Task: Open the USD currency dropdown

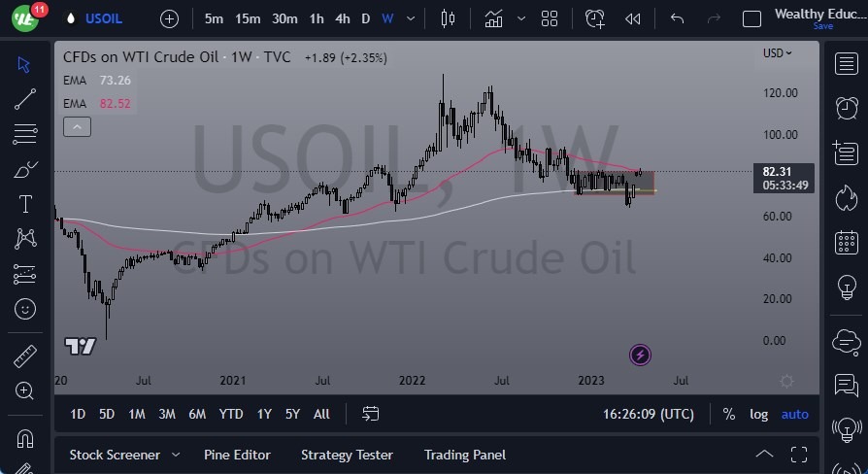Action: pyautogui.click(x=777, y=53)
